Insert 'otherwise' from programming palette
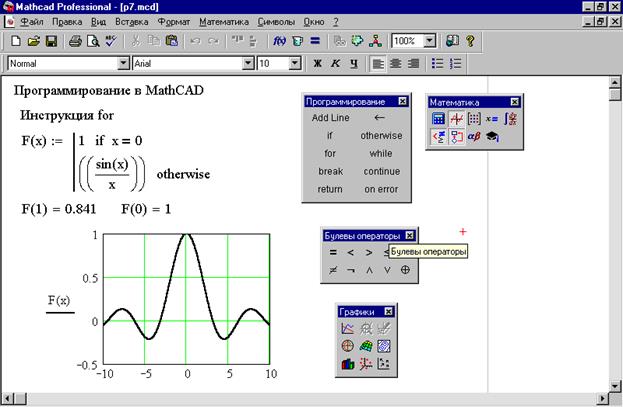Image resolution: width=623 pixels, height=407 pixels. 381,136
